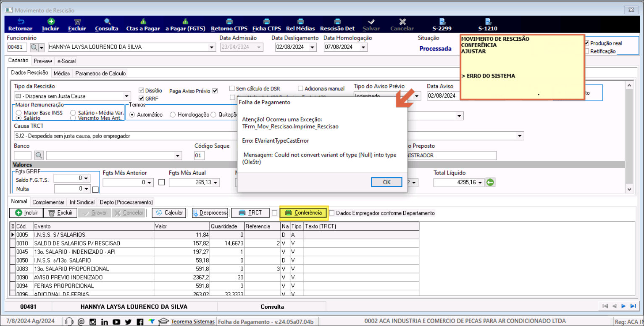Print Retorno CTPS report
Image resolution: width=644 pixels, height=326 pixels.
point(229,21)
